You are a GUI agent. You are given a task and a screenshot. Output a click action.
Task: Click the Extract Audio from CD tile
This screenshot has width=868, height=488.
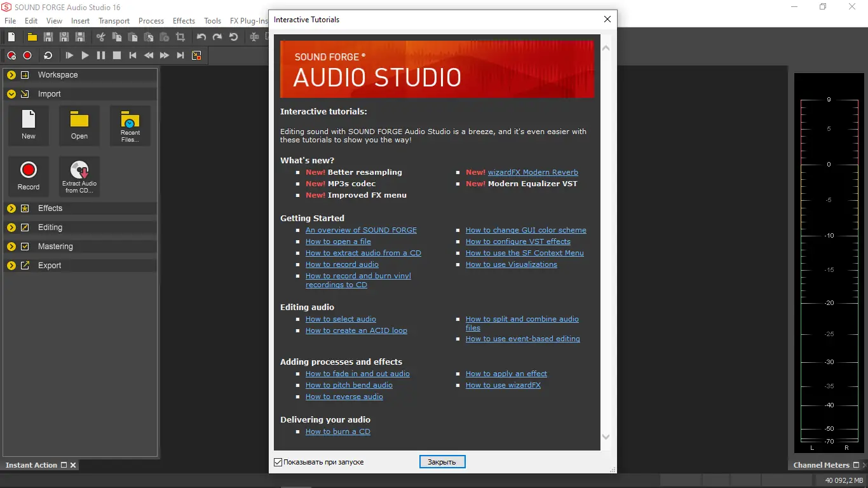click(x=79, y=176)
